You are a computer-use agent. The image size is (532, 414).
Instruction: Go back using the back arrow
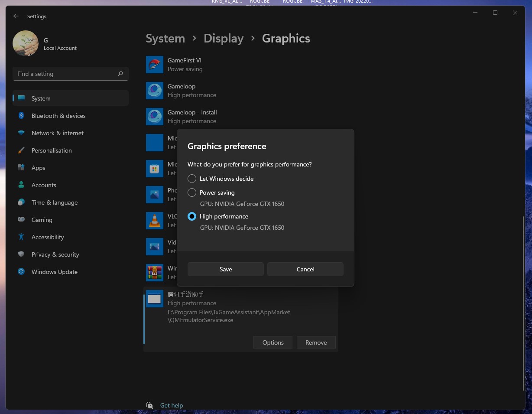click(16, 16)
